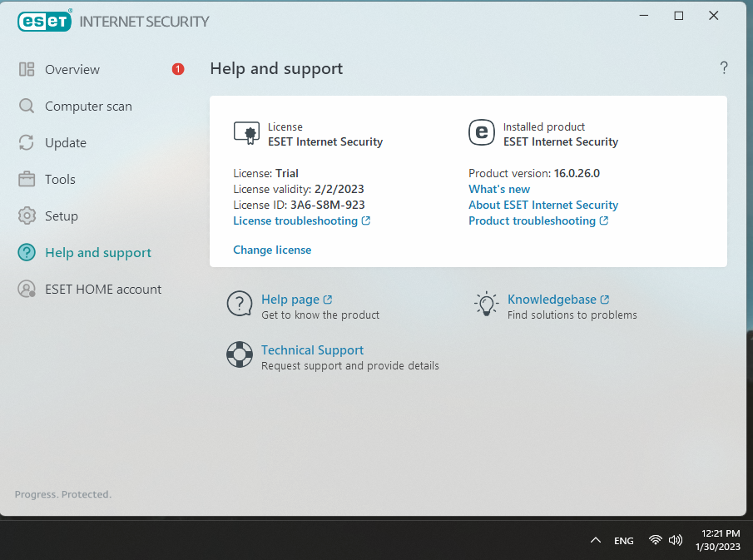Close the ESET Internet Security window
This screenshot has width=753, height=560.
(x=714, y=15)
